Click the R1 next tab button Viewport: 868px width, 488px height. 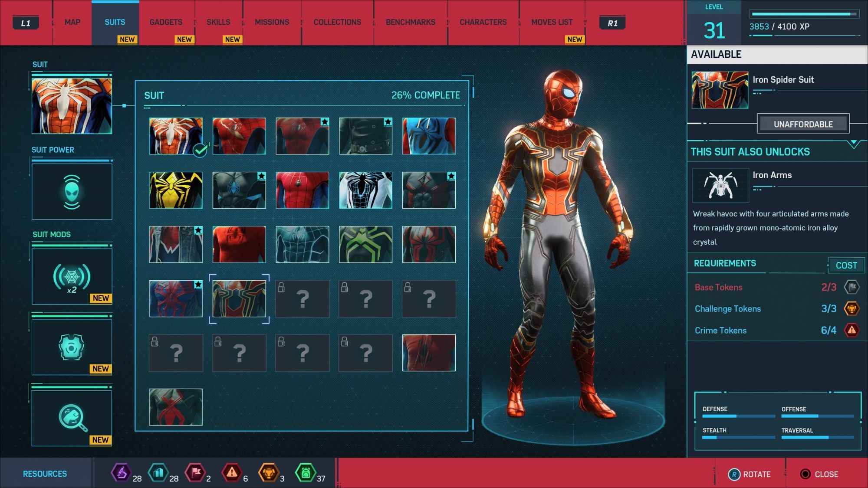[612, 23]
